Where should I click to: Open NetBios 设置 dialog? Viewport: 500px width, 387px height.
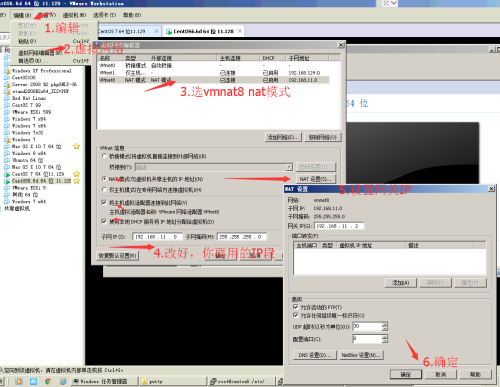click(x=361, y=355)
